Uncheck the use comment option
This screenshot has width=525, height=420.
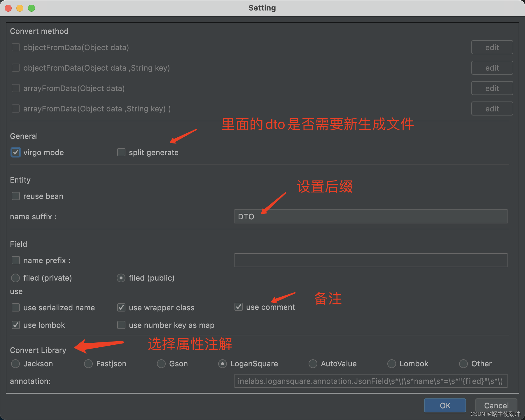coord(239,307)
